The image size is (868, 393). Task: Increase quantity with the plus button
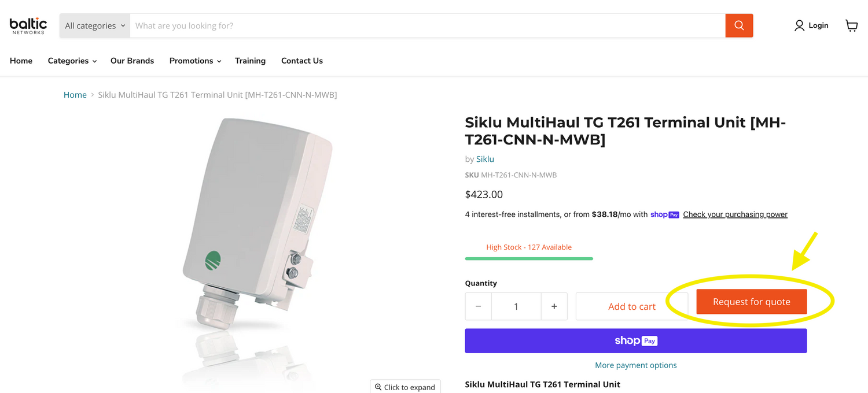554,306
